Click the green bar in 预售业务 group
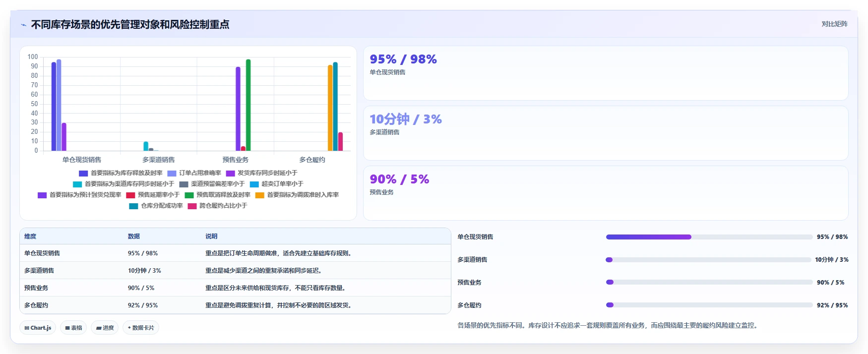Image resolution: width=868 pixels, height=354 pixels. point(248,105)
